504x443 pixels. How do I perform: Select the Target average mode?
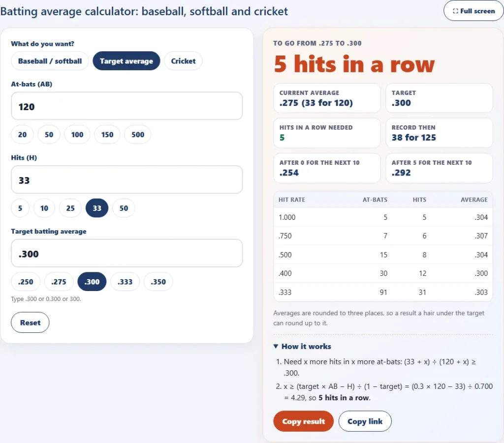coord(126,61)
